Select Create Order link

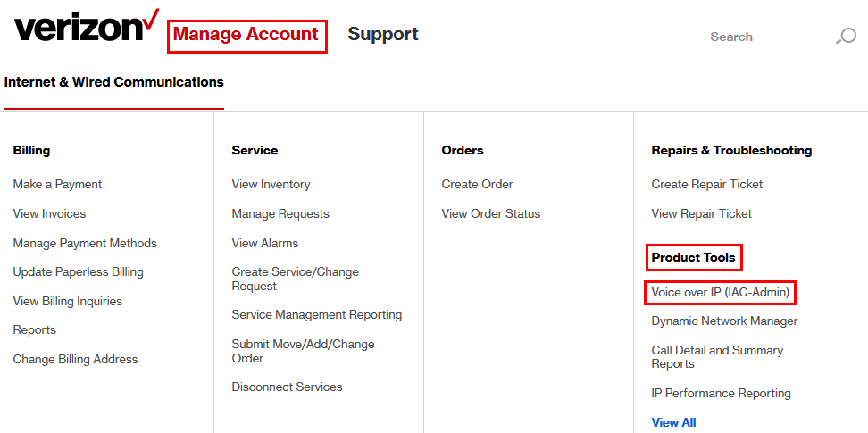coord(477,185)
